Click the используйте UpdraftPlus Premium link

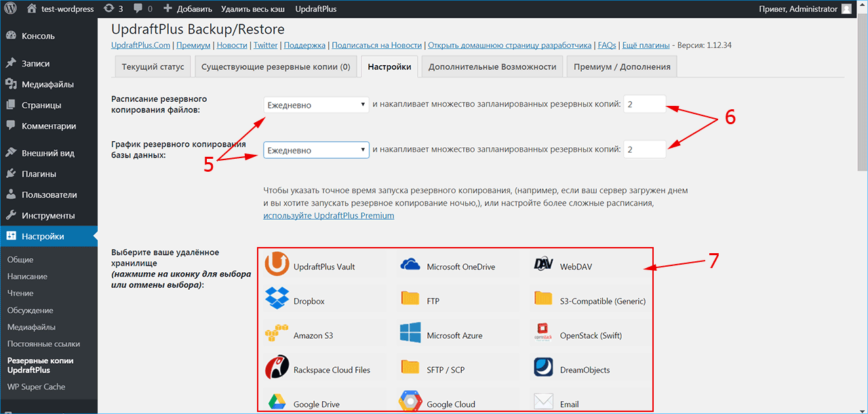[328, 215]
